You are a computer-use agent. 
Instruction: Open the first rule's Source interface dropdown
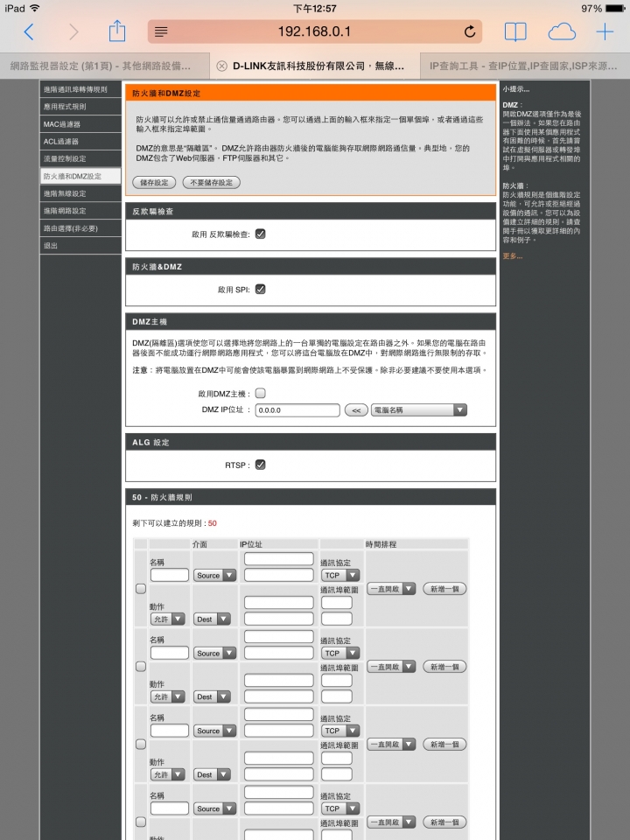coord(215,576)
